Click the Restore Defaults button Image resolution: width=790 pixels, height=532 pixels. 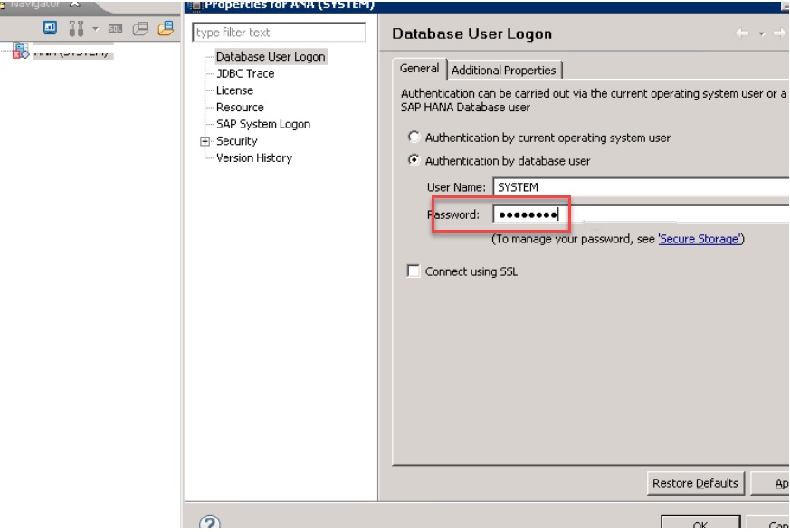point(694,483)
